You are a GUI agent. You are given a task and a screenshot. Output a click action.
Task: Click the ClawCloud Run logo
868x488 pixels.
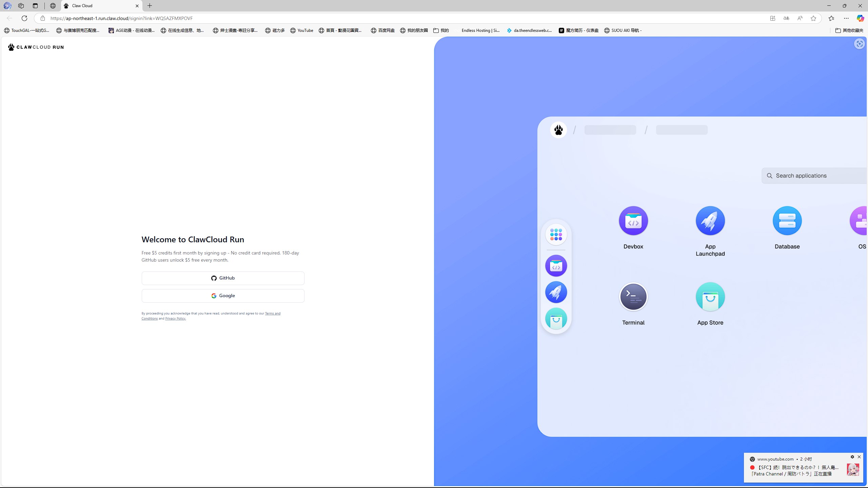pyautogui.click(x=36, y=47)
